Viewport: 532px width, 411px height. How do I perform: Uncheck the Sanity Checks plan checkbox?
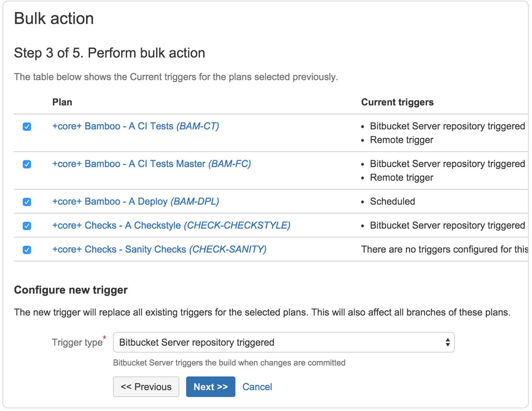click(27, 250)
